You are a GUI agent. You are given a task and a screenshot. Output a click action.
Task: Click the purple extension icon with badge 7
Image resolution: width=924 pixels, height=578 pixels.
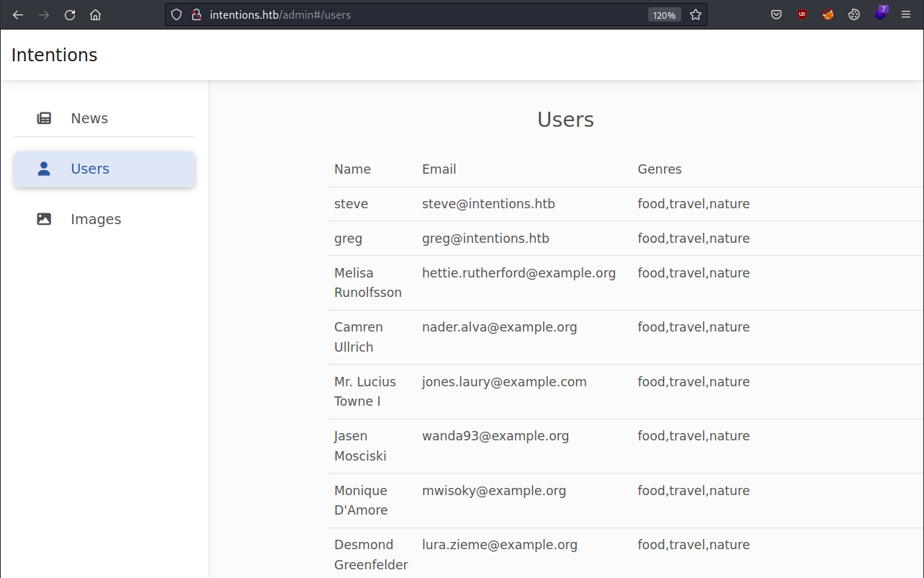pos(880,14)
